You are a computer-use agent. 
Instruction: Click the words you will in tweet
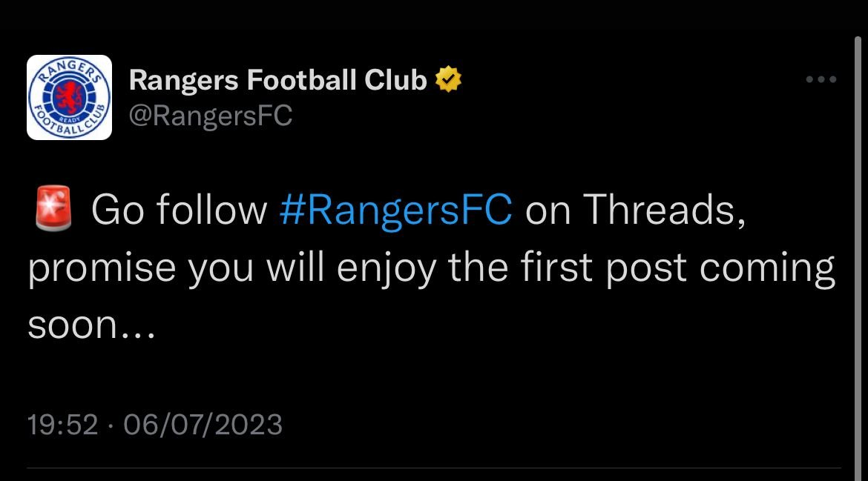pos(257,269)
